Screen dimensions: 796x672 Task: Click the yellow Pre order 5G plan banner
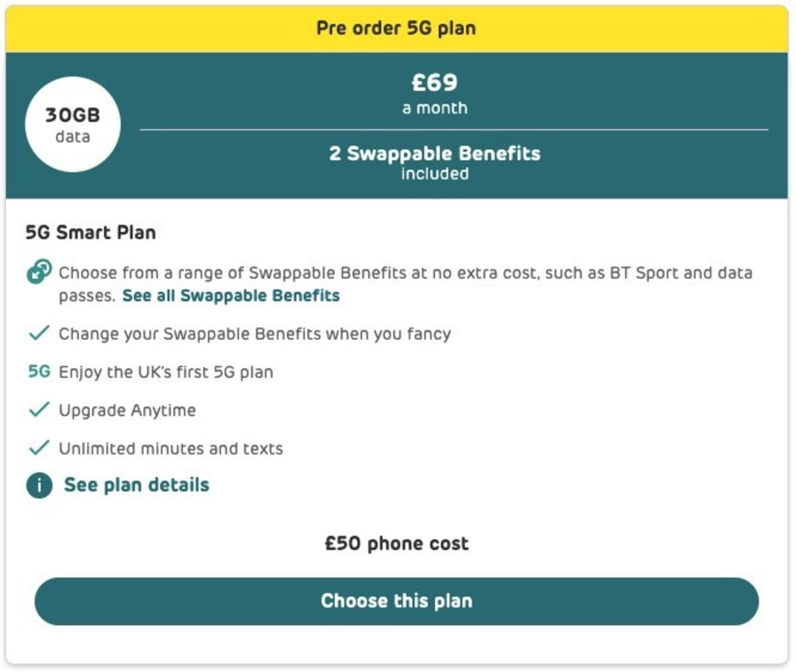397,29
